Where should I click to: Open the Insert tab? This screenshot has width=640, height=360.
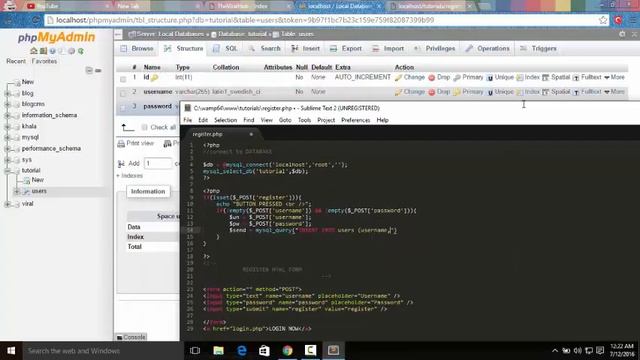click(x=305, y=49)
